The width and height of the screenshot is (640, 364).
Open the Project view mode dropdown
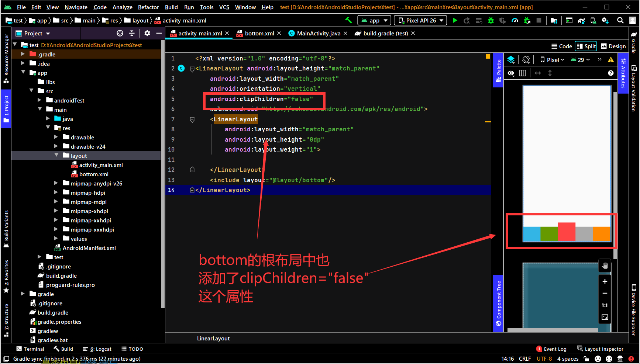point(33,33)
